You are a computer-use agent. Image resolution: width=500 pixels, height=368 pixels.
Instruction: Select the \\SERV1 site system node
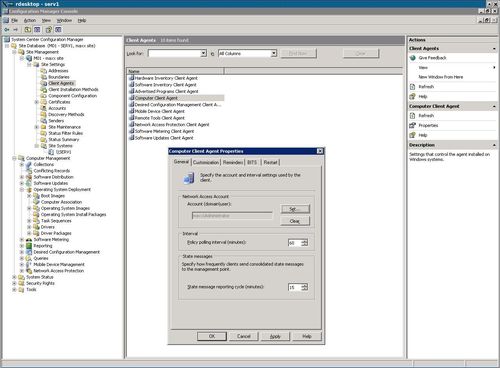click(63, 152)
